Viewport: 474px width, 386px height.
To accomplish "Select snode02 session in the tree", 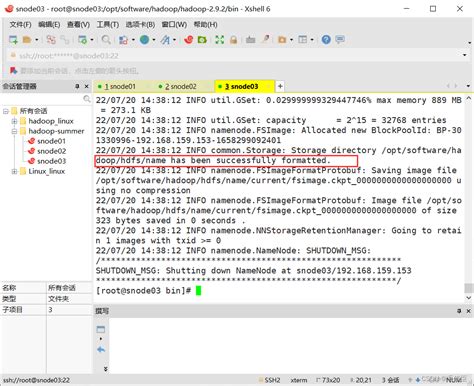I will pos(47,151).
